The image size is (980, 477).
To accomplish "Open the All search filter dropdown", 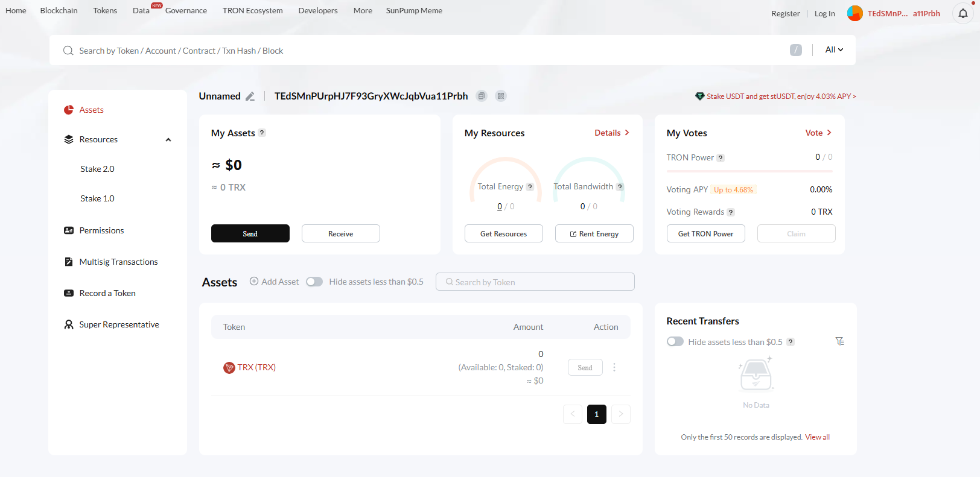I will click(x=834, y=50).
